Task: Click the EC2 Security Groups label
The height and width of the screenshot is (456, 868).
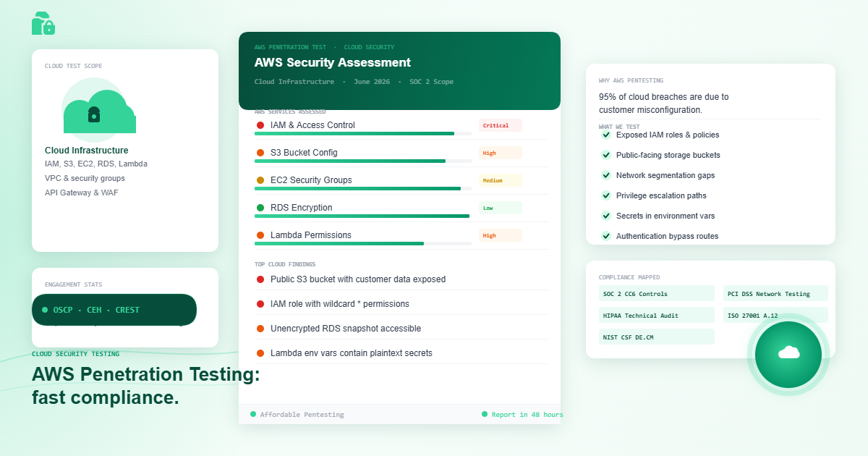Action: [x=311, y=180]
